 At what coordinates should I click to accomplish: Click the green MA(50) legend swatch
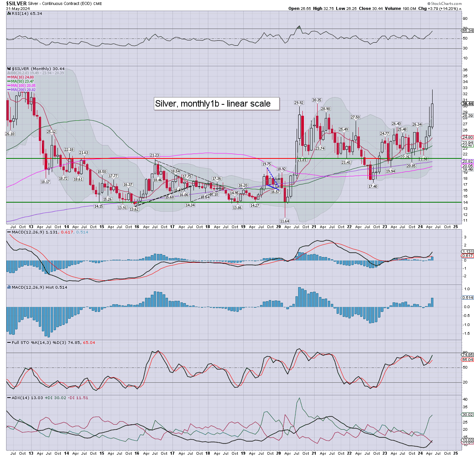9,81
